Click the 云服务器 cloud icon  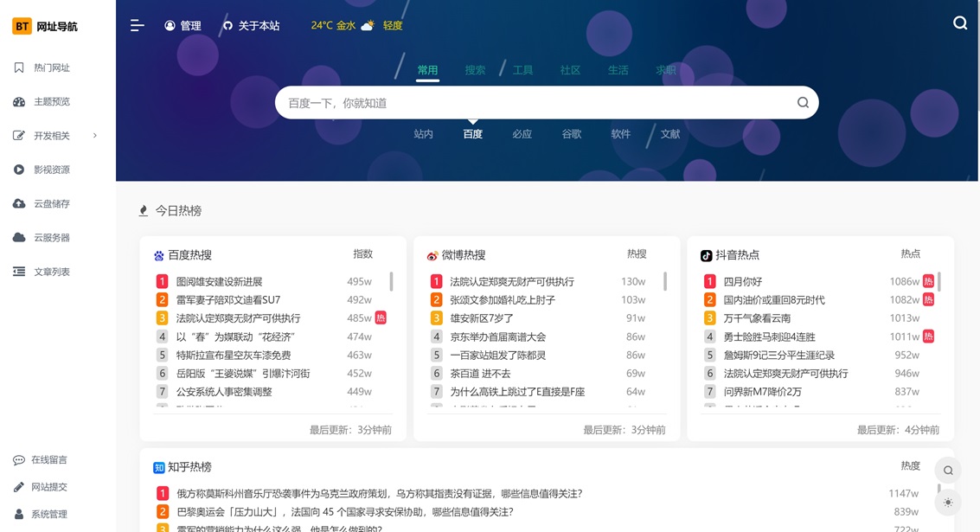tap(19, 238)
